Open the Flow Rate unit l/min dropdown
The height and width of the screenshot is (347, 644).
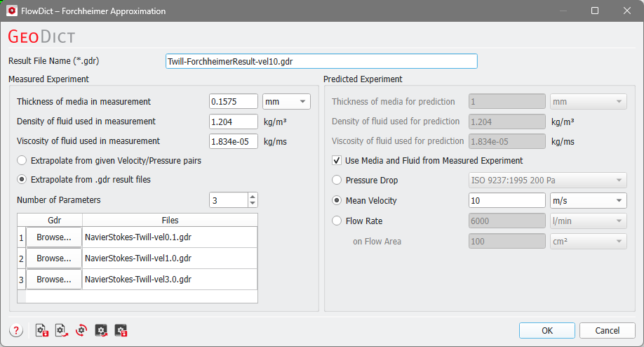(588, 221)
